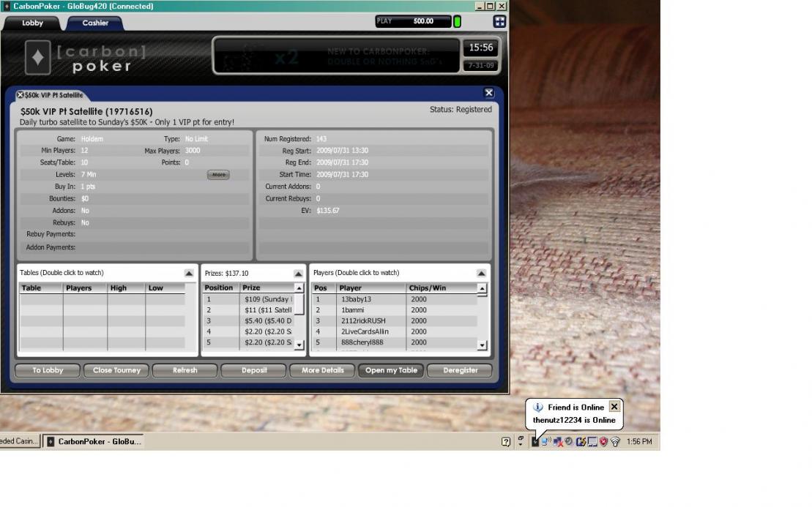The width and height of the screenshot is (812, 507).
Task: Click the PLAY 500.00 balance display
Action: [413, 21]
